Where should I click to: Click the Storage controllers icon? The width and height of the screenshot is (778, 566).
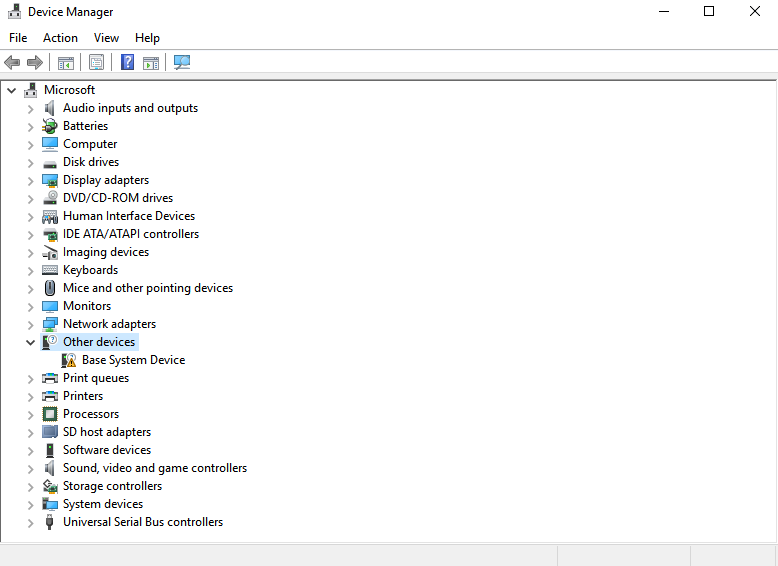50,486
